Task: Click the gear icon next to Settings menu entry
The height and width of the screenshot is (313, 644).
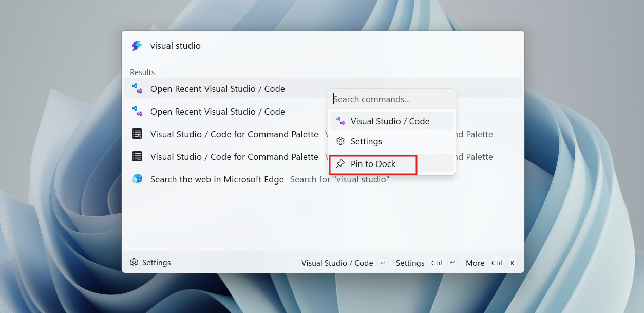Action: [x=340, y=141]
